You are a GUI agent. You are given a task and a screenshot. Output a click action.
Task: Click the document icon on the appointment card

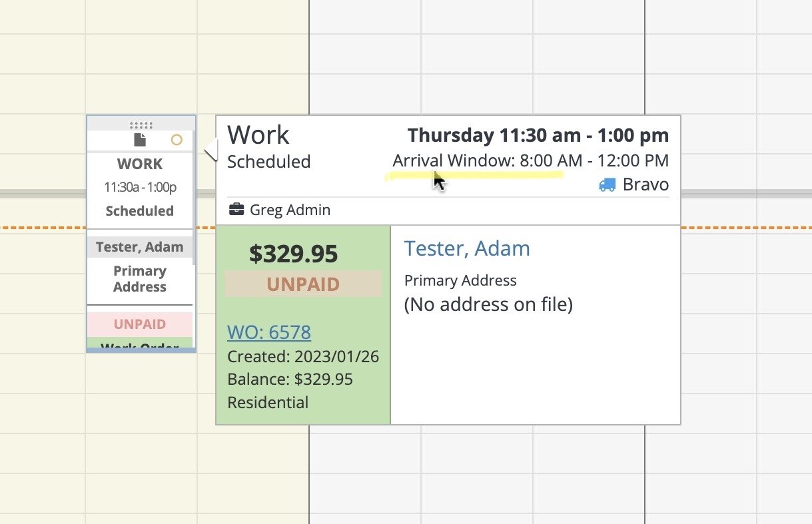(x=139, y=140)
